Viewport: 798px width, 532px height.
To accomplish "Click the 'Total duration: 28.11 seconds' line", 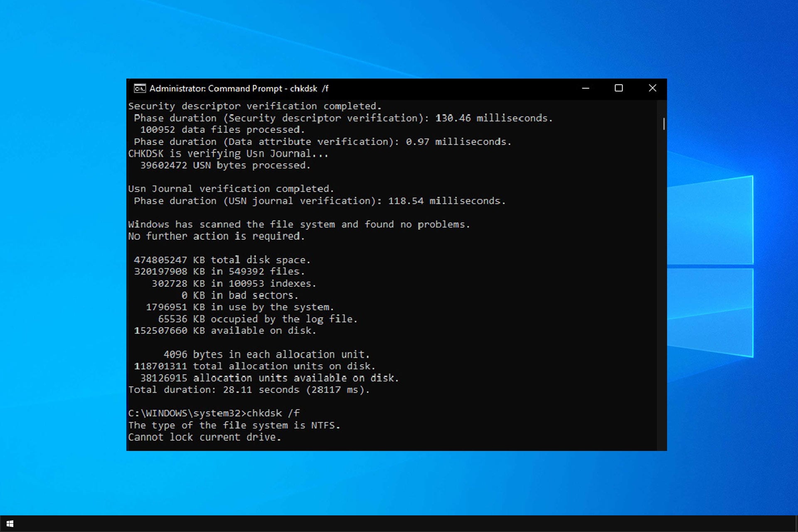I will click(x=249, y=390).
